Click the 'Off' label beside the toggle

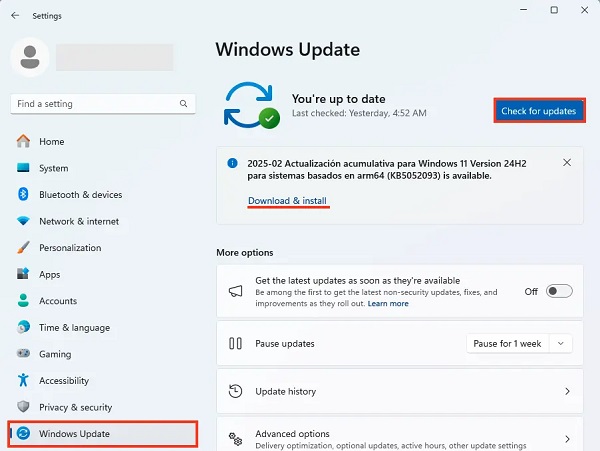[x=531, y=291]
